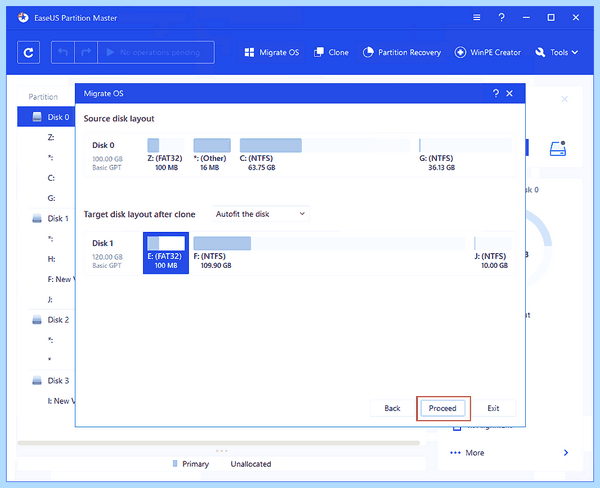This screenshot has height=488, width=600.
Task: Click the More options link
Action: [x=475, y=453]
